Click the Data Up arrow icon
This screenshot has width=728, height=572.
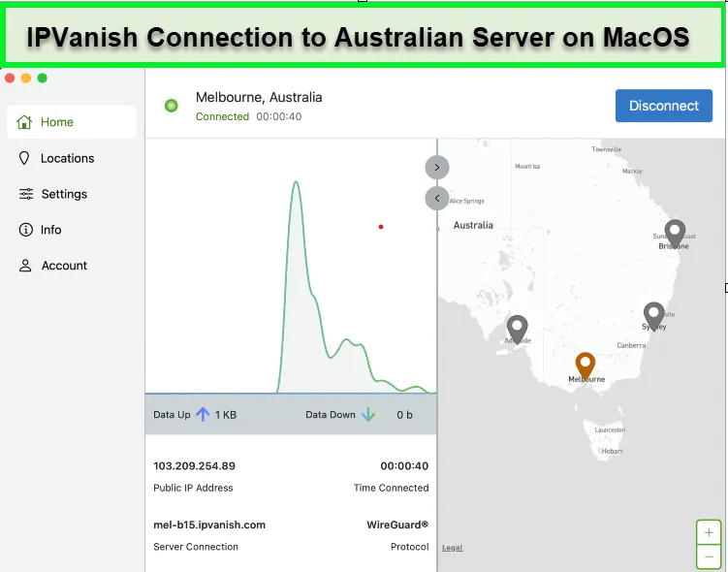pyautogui.click(x=203, y=414)
